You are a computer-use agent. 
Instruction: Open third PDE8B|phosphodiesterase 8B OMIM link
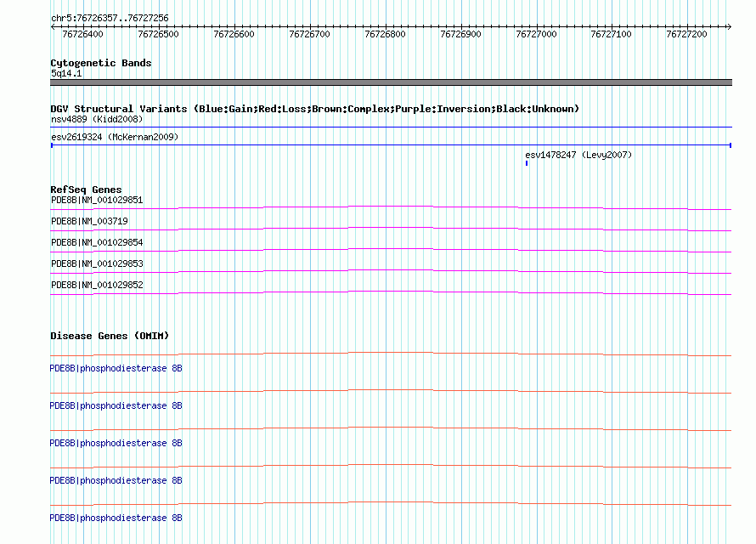[x=116, y=443]
